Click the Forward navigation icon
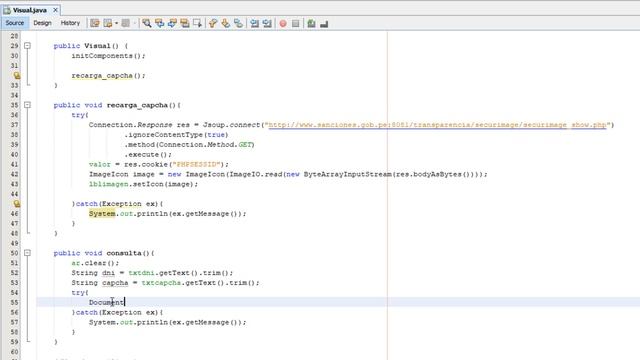This screenshot has height=360, width=640. pyautogui.click(x=126, y=23)
